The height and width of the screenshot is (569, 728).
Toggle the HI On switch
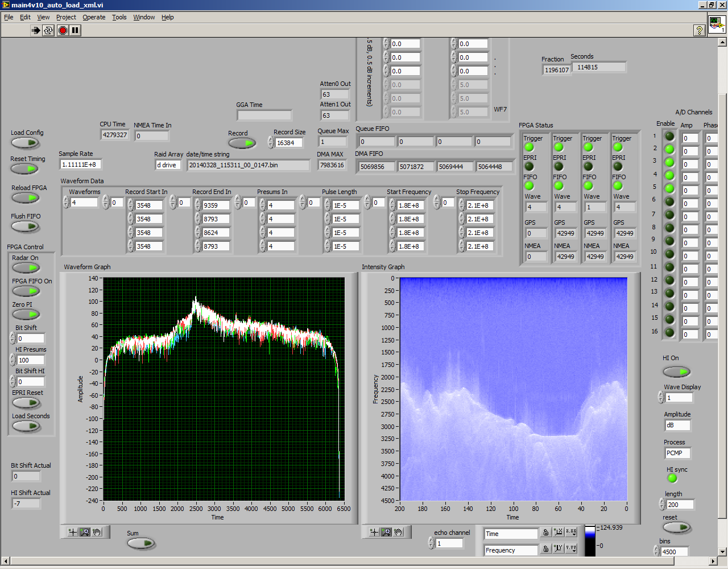click(676, 372)
